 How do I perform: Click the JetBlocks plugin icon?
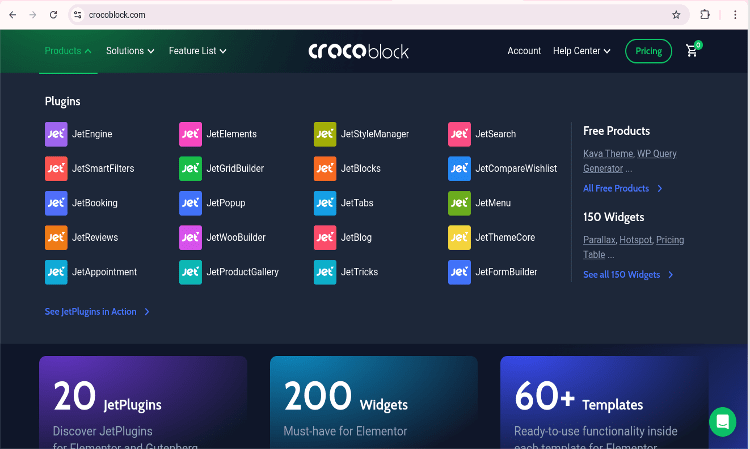(x=325, y=168)
